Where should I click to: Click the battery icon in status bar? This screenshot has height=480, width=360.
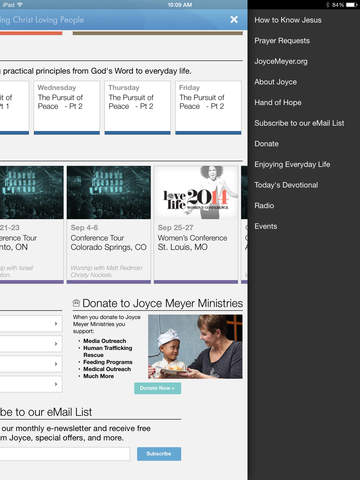(x=351, y=5)
